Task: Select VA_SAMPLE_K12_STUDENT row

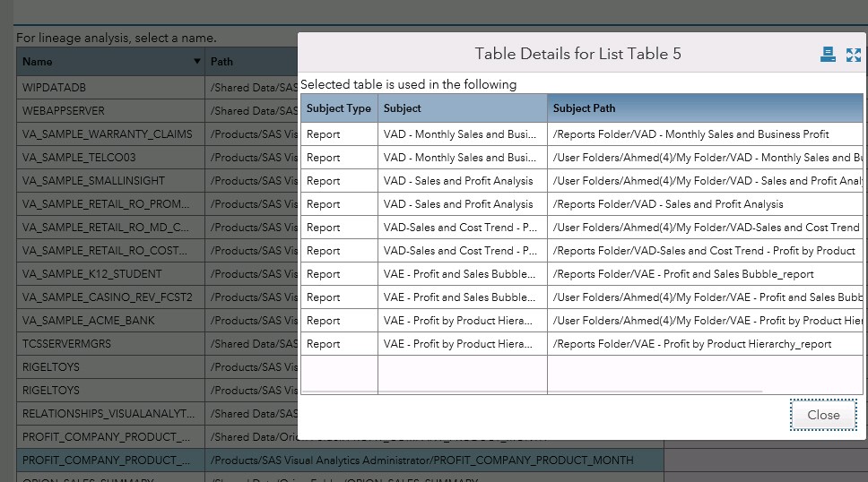Action: 92,274
